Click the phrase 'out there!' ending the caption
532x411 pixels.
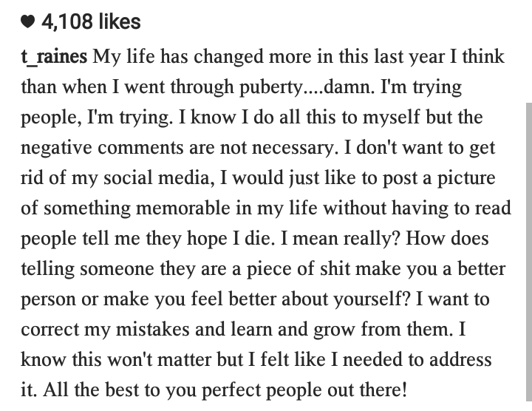click(367, 390)
